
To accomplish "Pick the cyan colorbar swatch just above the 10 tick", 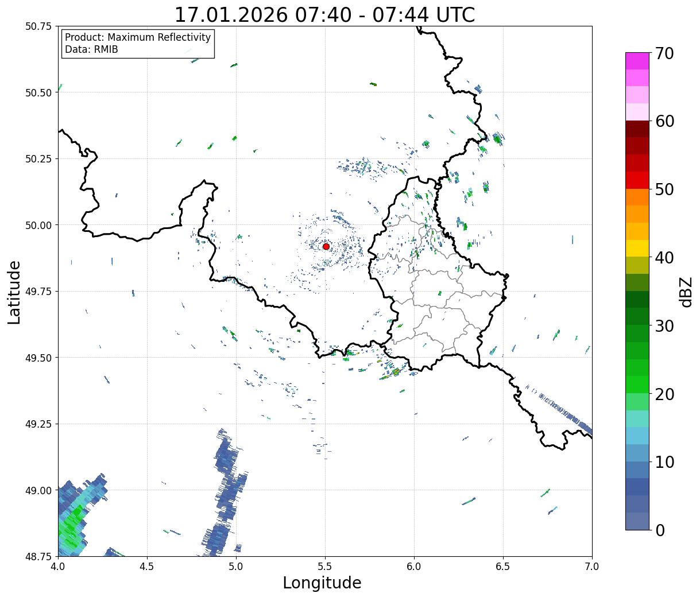I will pyautogui.click(x=637, y=452).
